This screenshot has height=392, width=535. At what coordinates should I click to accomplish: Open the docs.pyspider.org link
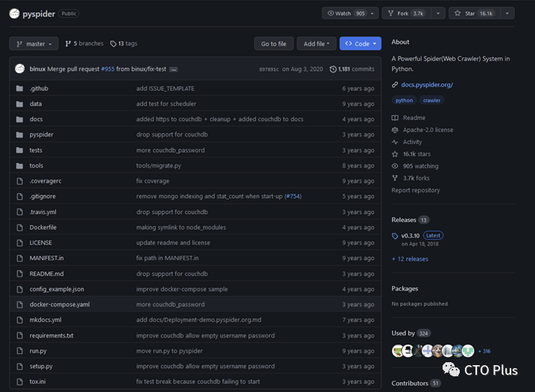coord(427,85)
